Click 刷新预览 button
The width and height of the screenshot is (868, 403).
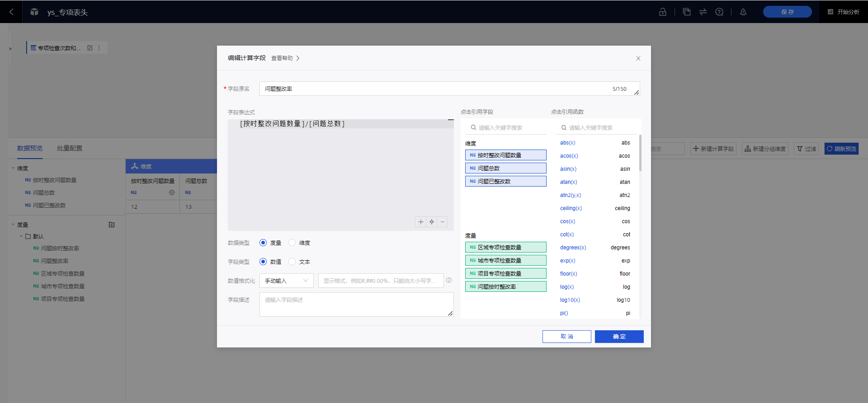click(841, 149)
